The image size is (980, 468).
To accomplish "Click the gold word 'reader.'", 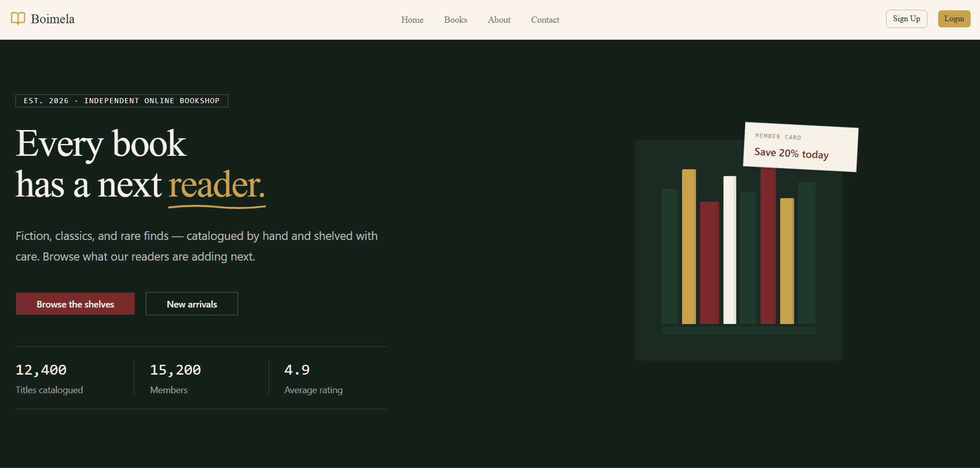I will [217, 186].
